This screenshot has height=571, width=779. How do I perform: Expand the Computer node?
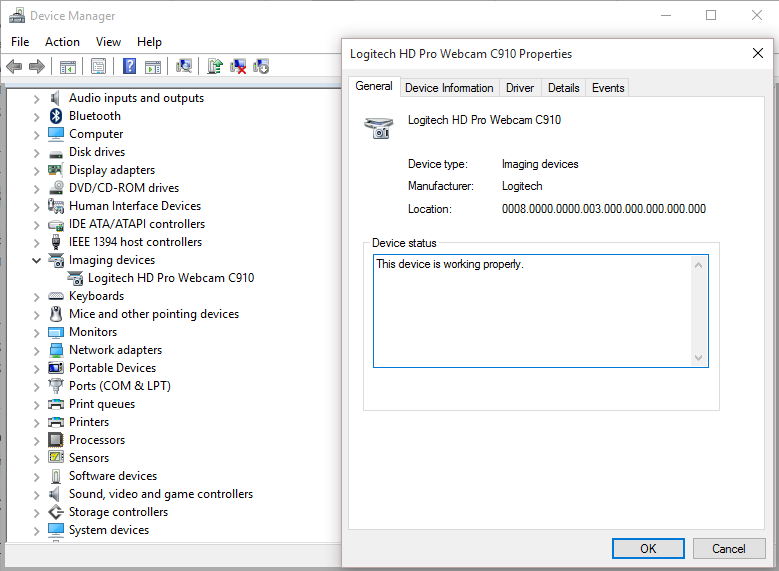pyautogui.click(x=36, y=135)
